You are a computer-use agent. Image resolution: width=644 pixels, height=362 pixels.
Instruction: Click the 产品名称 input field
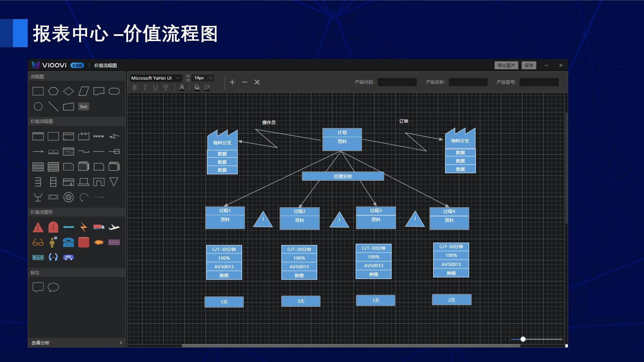468,82
